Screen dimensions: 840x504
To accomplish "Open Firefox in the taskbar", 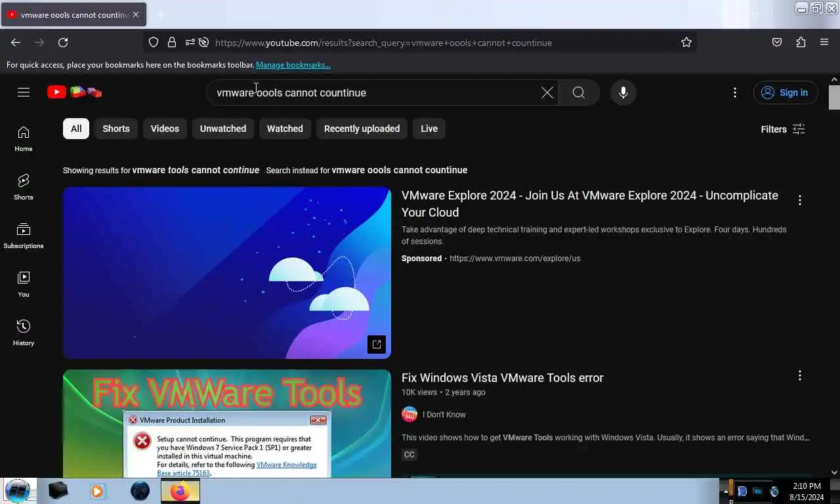I will click(180, 490).
